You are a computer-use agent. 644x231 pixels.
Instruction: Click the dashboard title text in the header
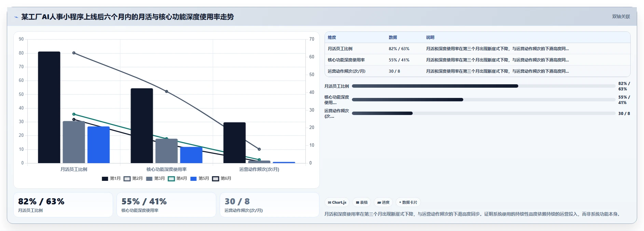click(127, 17)
